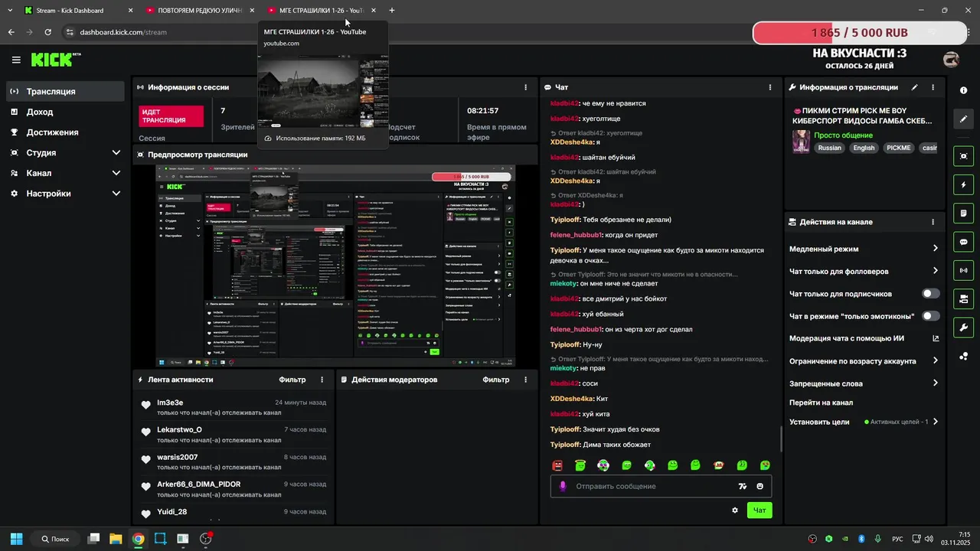Viewport: 980px width, 551px height.
Task: Open three-dot menu of Лента активности panel
Action: click(322, 380)
